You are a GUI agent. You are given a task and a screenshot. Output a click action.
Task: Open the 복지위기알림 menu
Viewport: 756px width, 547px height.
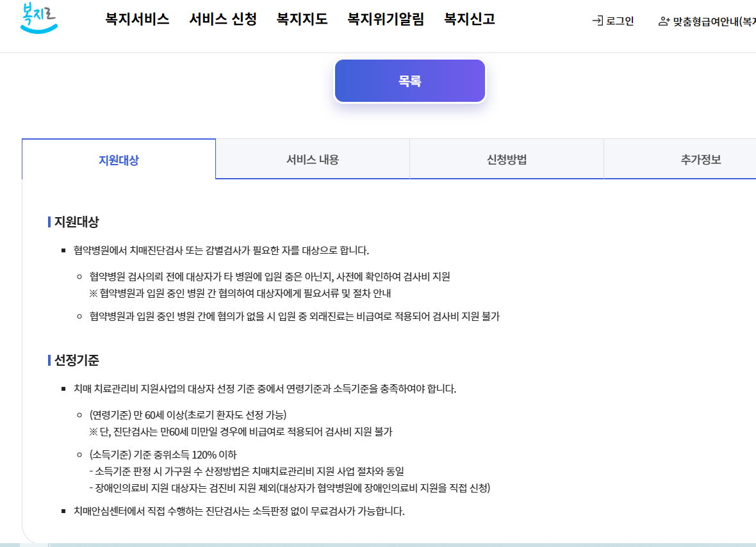point(385,20)
